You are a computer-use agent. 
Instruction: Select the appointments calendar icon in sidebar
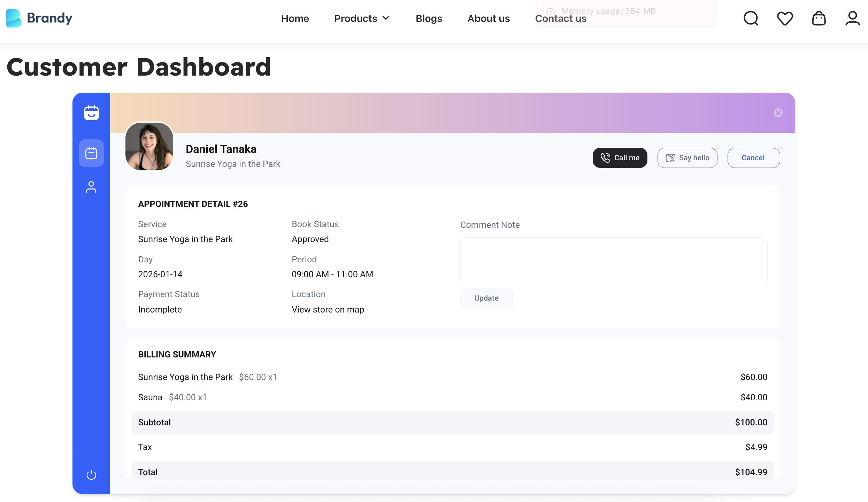click(x=91, y=153)
